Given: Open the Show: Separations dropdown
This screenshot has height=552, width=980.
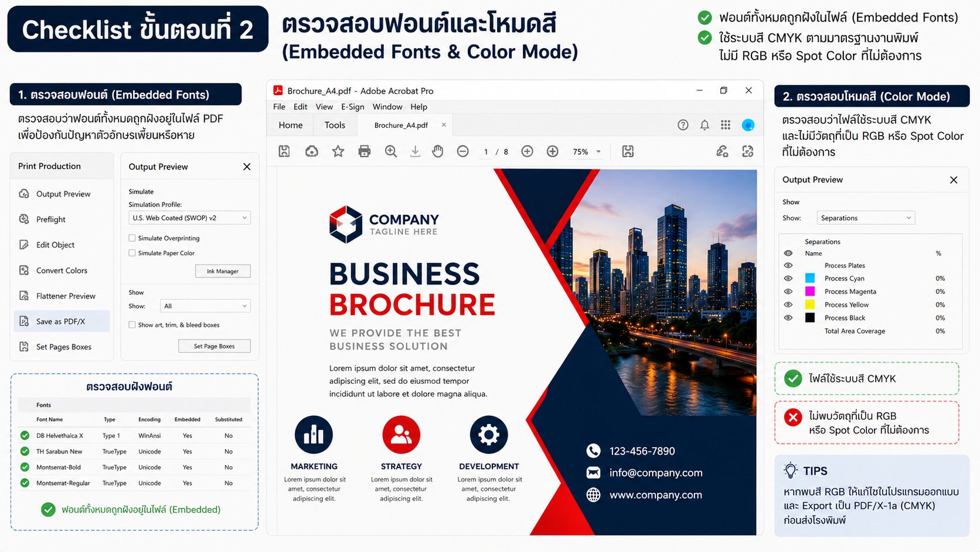Looking at the screenshot, I should pyautogui.click(x=866, y=218).
